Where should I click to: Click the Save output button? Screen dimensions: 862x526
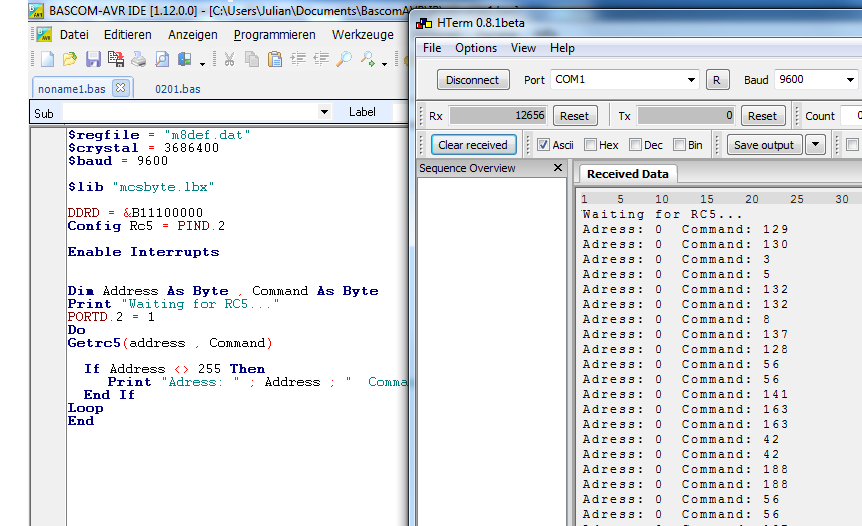(764, 145)
